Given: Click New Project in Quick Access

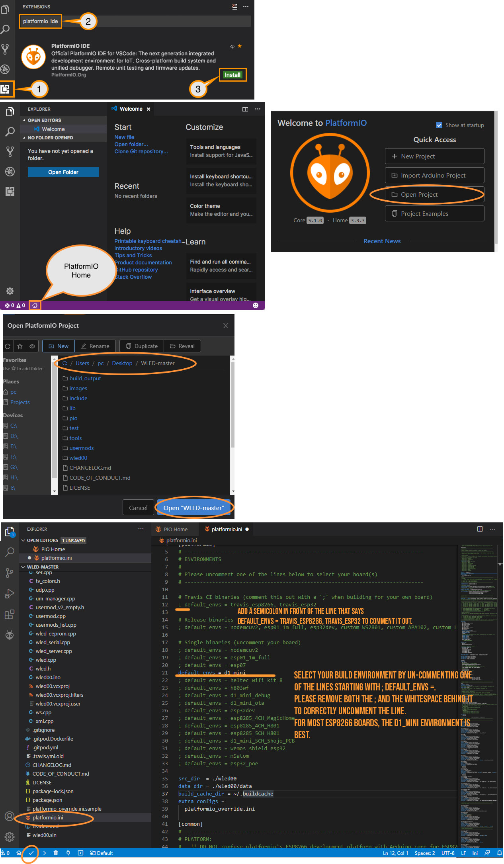Looking at the screenshot, I should point(435,156).
